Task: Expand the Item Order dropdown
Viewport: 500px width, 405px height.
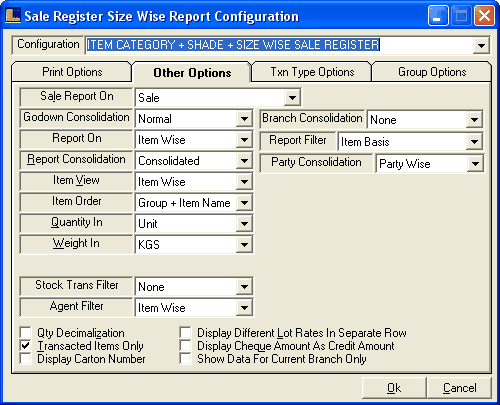Action: [244, 203]
